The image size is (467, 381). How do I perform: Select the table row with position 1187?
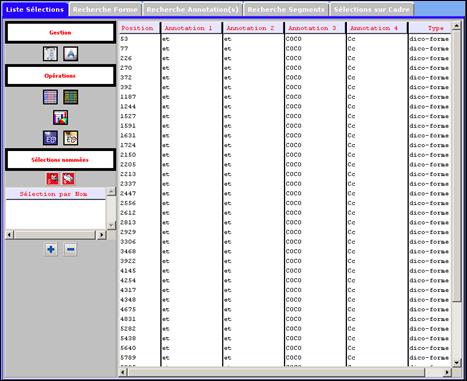coord(285,97)
